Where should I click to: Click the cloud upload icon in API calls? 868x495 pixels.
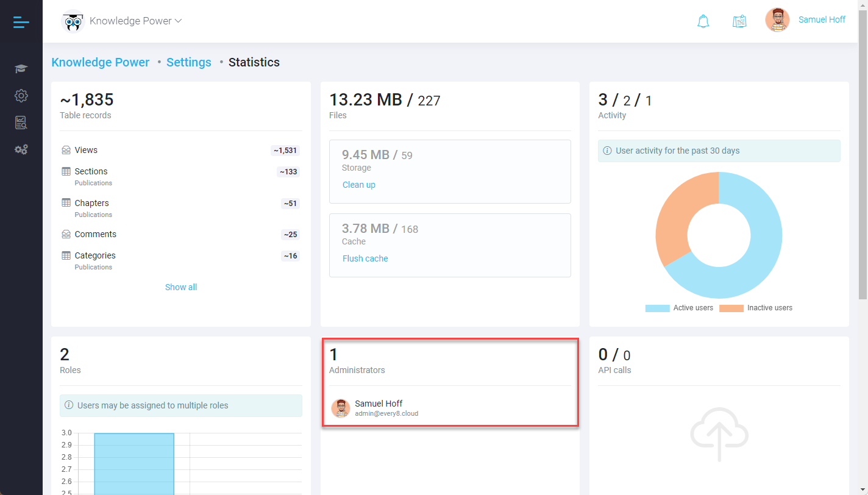click(719, 433)
